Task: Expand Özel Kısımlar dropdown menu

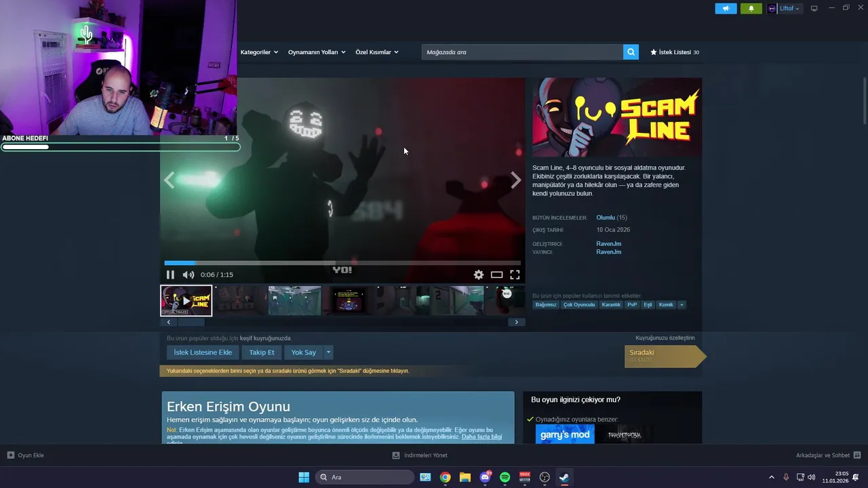Action: [x=377, y=52]
